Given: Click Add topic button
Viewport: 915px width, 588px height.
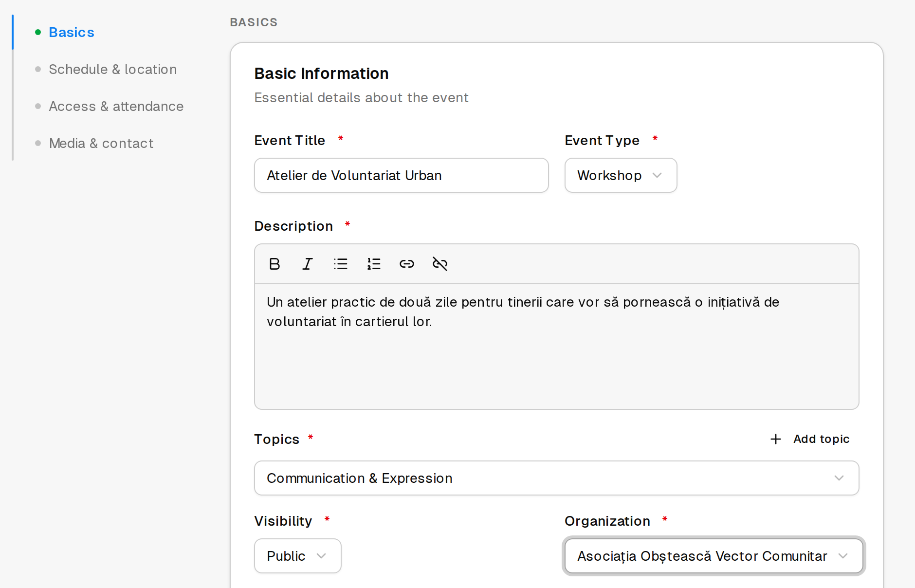Looking at the screenshot, I should 810,439.
